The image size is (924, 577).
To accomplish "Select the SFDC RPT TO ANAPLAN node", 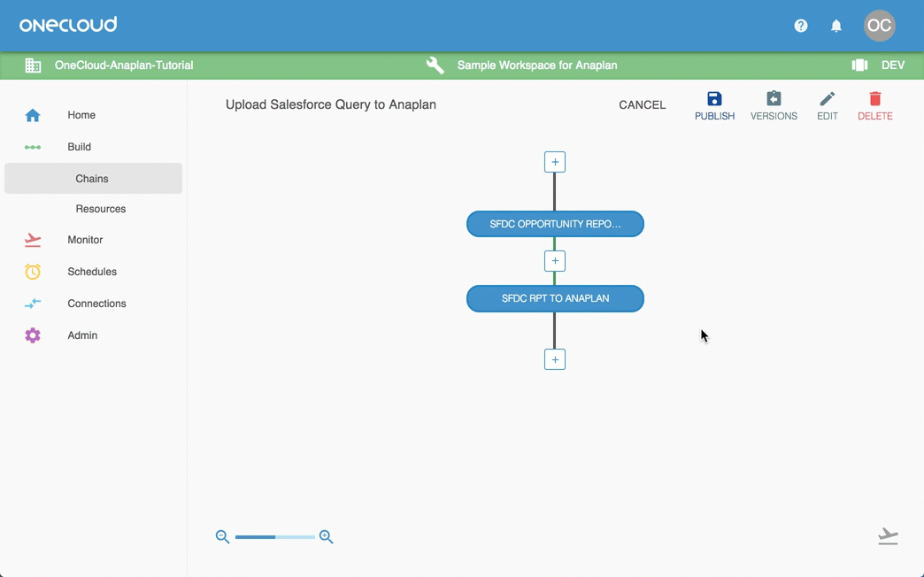I will coord(555,299).
